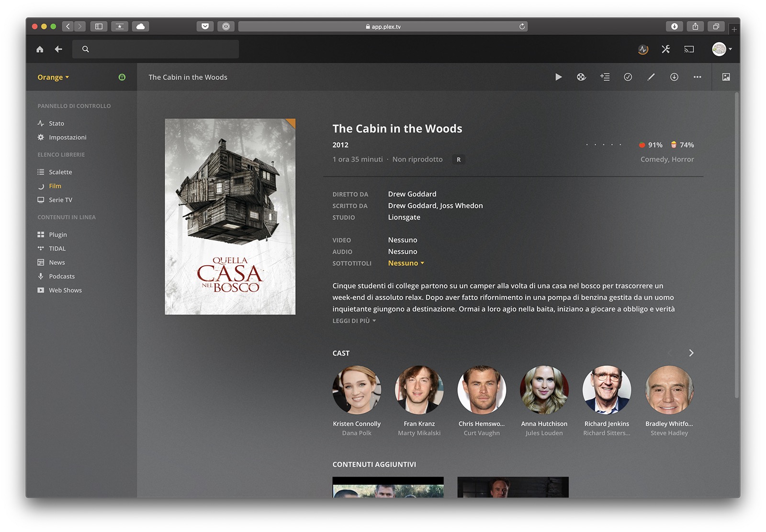Open Fran Kranz cast photo
Image resolution: width=766 pixels, height=532 pixels.
[x=419, y=390]
